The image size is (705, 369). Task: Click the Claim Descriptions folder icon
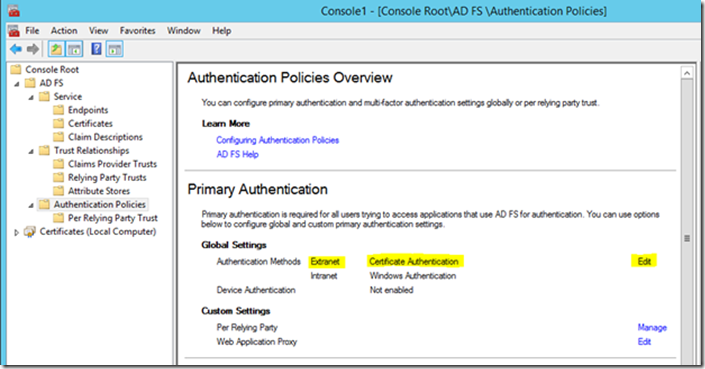[x=58, y=137]
